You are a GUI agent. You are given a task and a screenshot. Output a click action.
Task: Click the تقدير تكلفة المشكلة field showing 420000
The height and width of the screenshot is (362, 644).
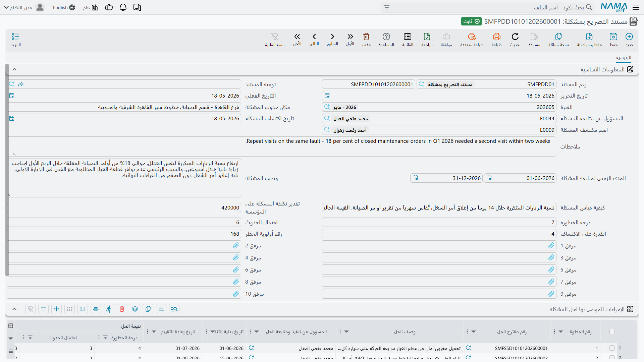pyautogui.click(x=124, y=207)
